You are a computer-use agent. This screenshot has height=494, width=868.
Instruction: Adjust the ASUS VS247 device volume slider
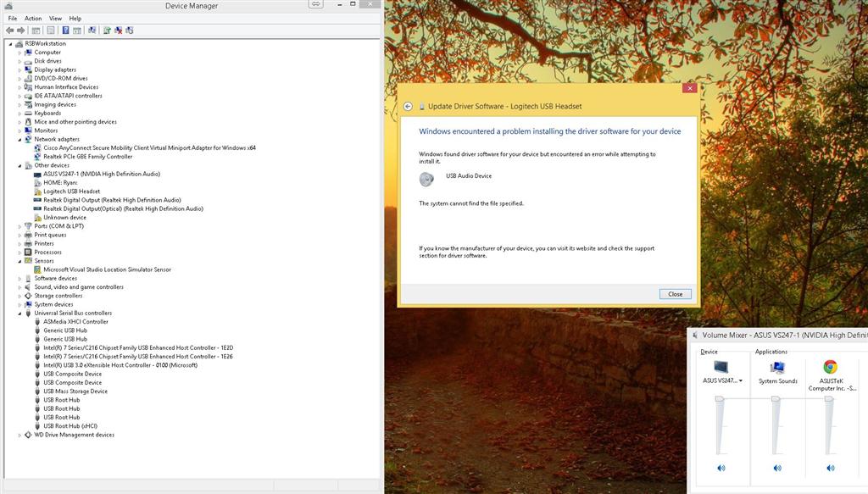(720, 399)
